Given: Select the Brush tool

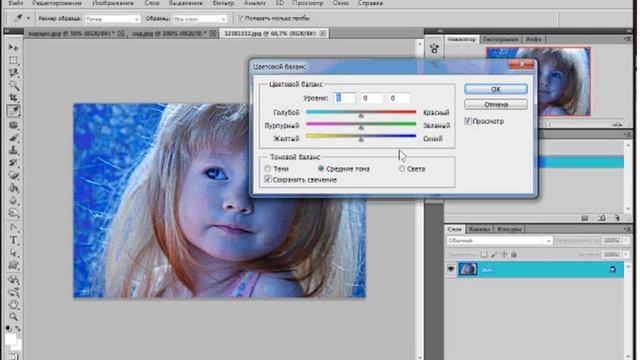Looking at the screenshot, I should click(13, 138).
